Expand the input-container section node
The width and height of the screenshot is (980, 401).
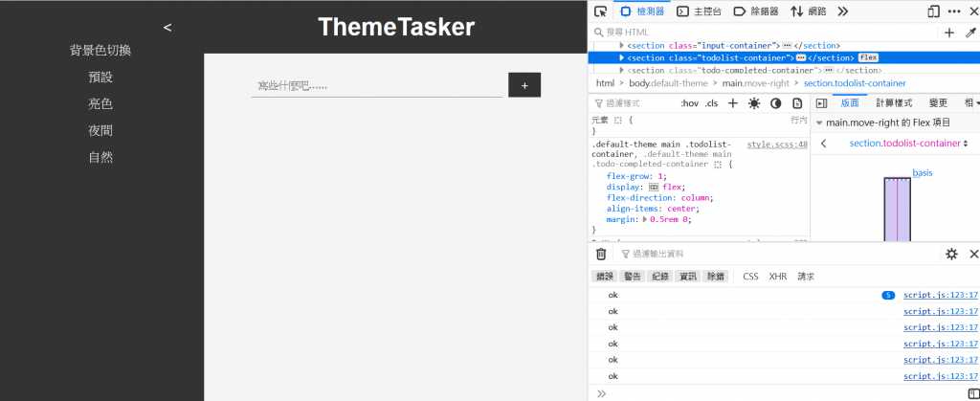622,46
